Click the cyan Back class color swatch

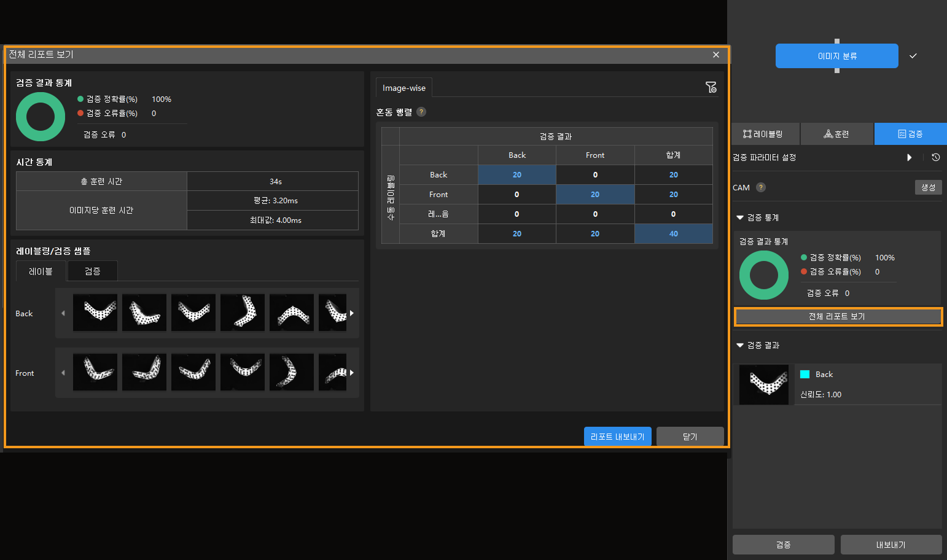(x=805, y=374)
